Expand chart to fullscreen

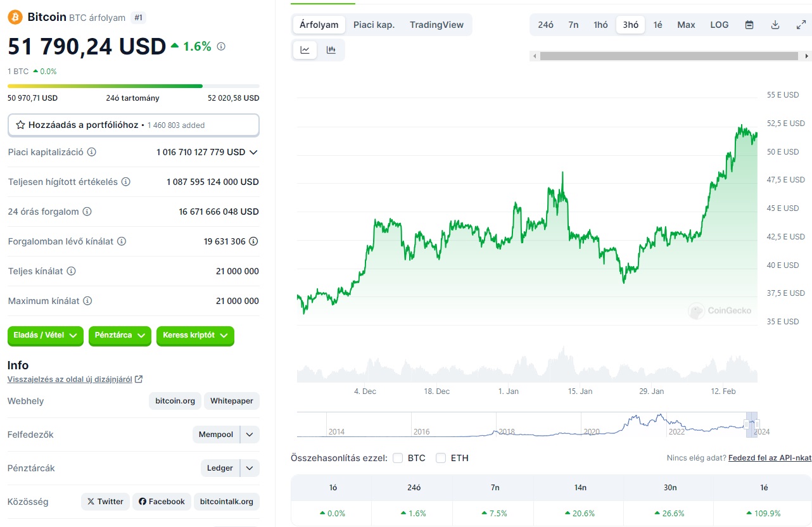pos(801,25)
